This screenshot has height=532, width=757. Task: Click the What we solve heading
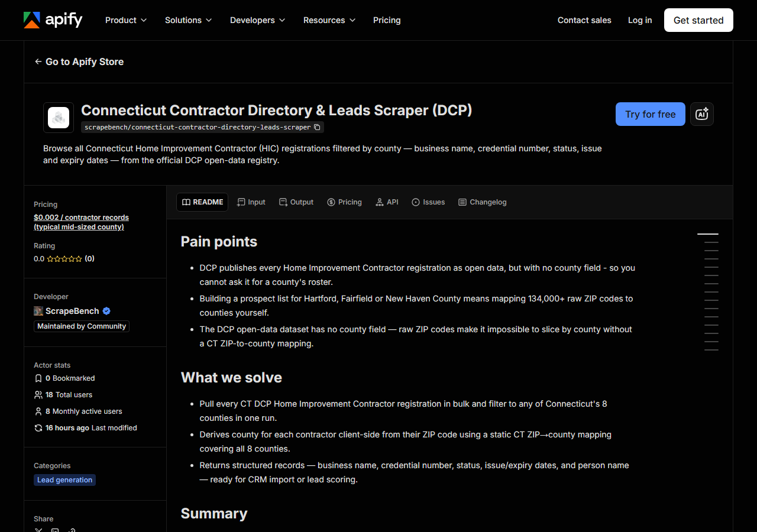click(231, 378)
